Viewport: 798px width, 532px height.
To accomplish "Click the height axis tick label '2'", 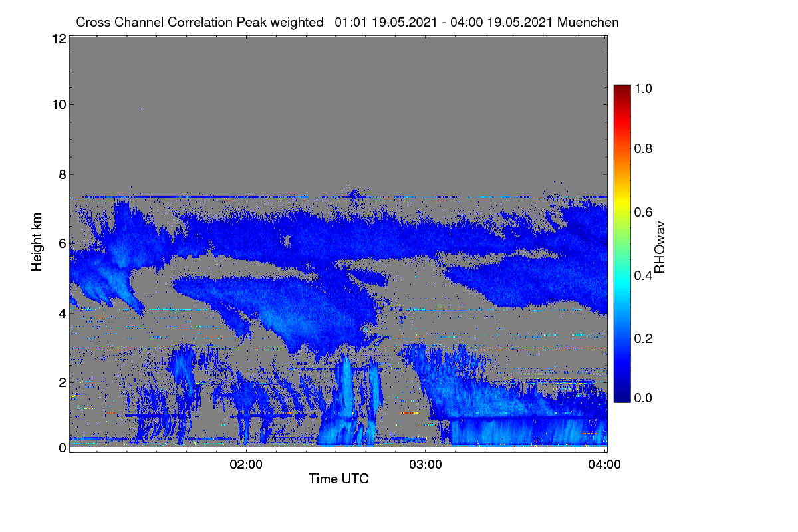I will point(62,382).
